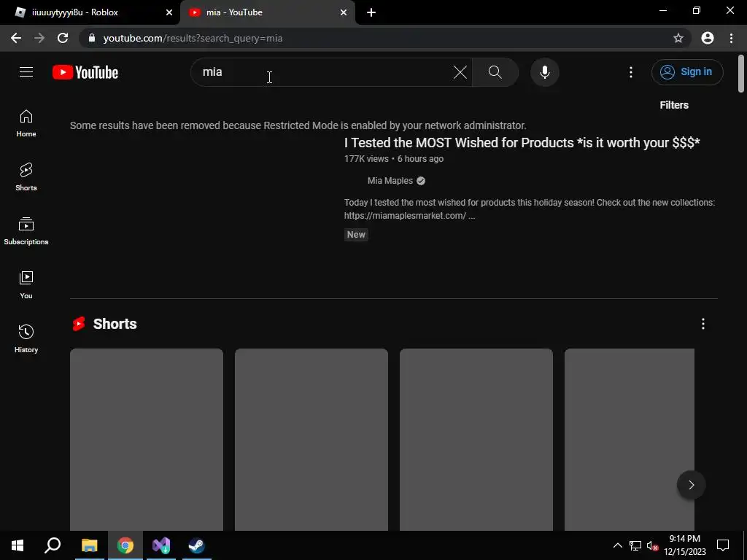Open the Chrome profile icon

(708, 38)
